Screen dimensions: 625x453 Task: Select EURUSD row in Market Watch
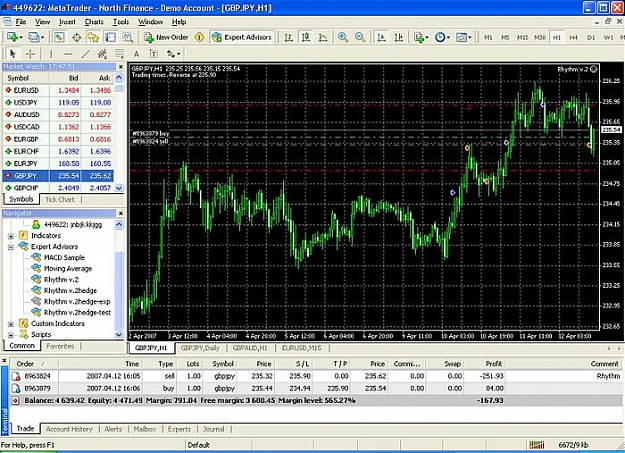[58, 90]
